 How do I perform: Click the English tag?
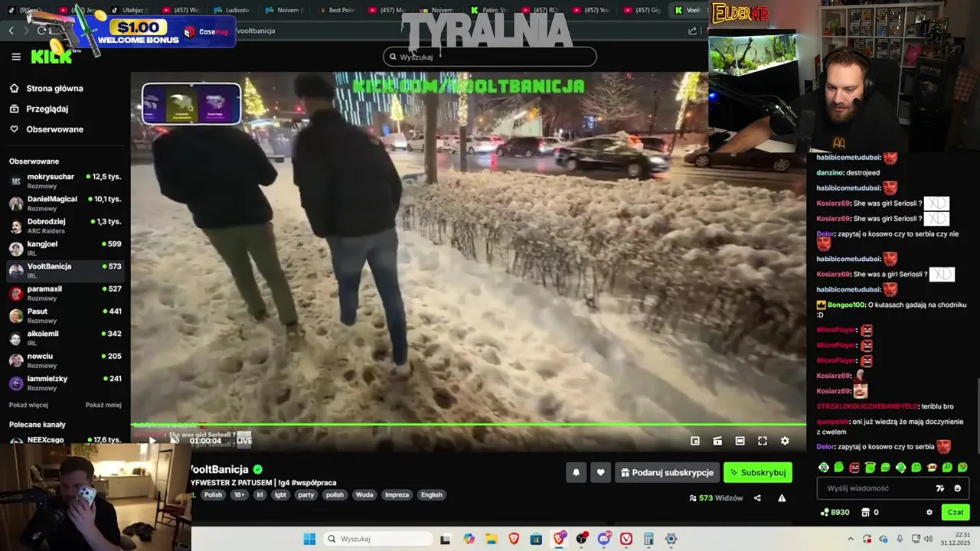(432, 494)
